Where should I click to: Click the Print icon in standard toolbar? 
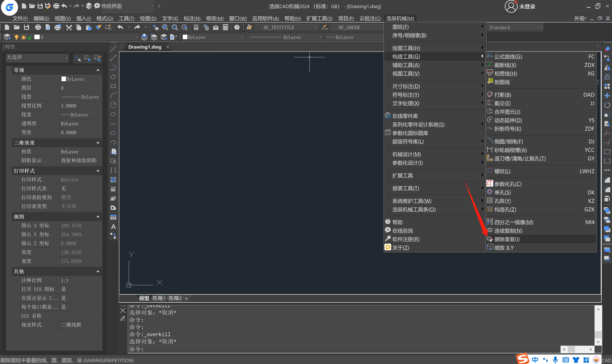38,27
